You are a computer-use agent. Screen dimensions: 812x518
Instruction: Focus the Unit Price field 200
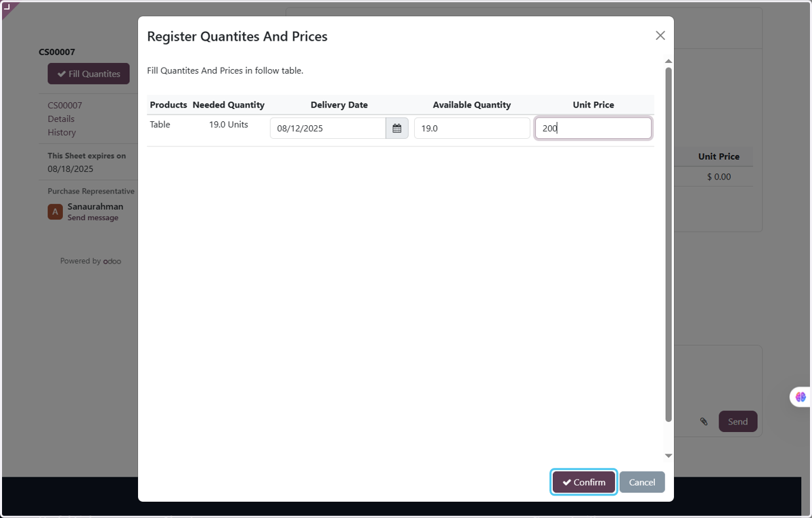pyautogui.click(x=593, y=128)
